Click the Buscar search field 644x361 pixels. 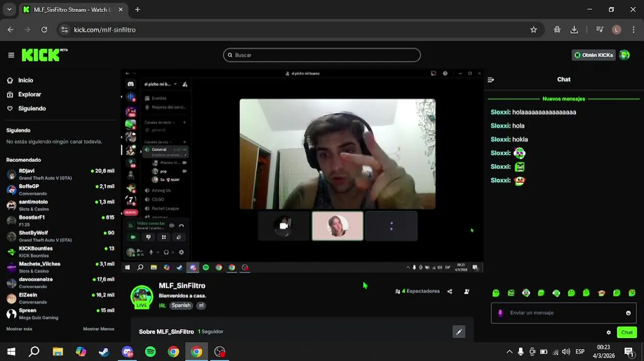(322, 55)
